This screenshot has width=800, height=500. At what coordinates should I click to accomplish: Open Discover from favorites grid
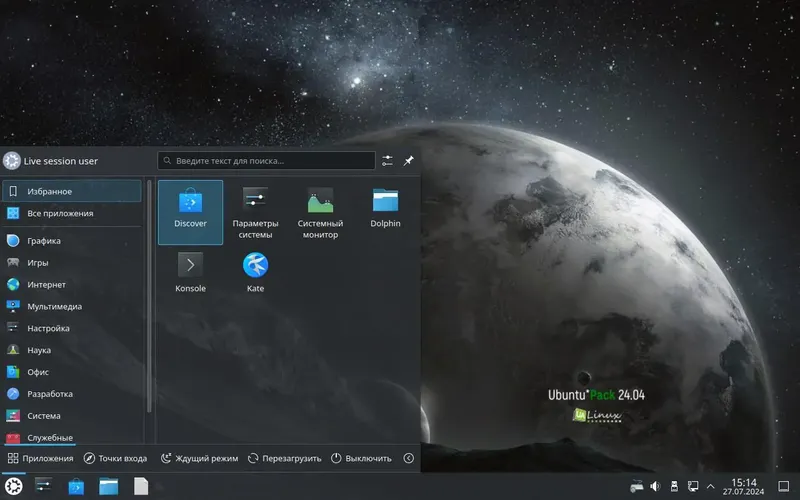(x=190, y=212)
